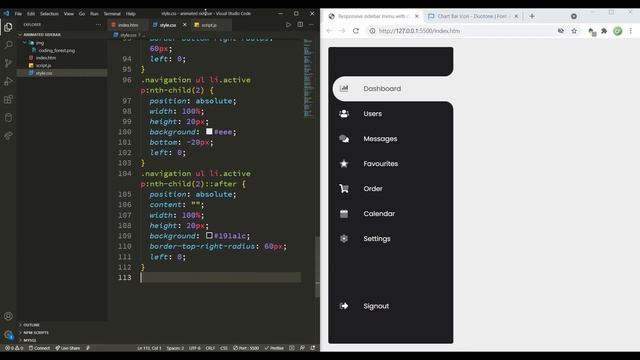Click the #eee color swatch on line 100
Screen dimensions: 640x360
click(x=209, y=131)
